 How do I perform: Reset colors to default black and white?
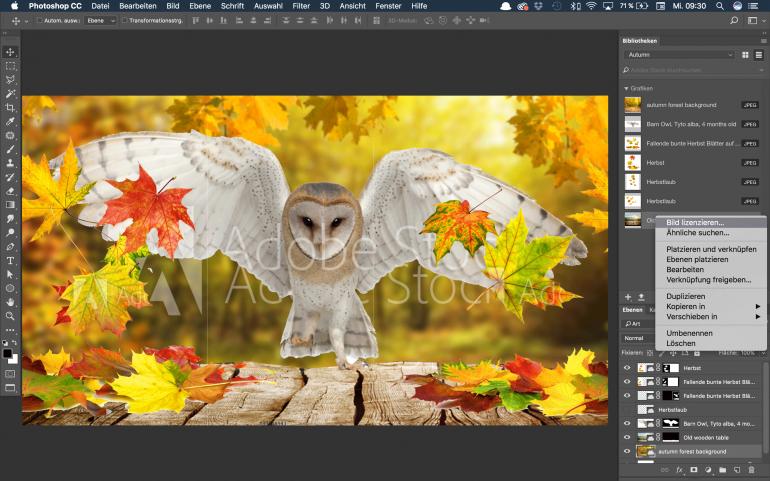[5, 342]
